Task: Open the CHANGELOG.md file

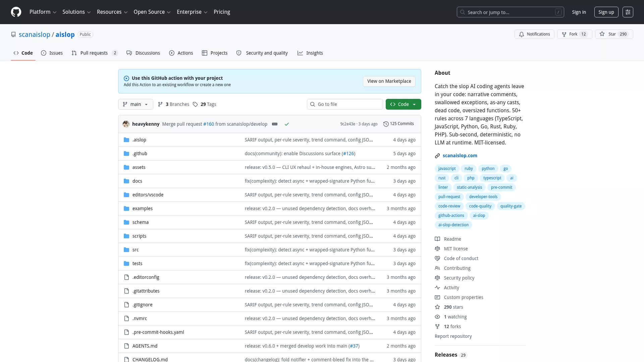Action: coord(150,359)
